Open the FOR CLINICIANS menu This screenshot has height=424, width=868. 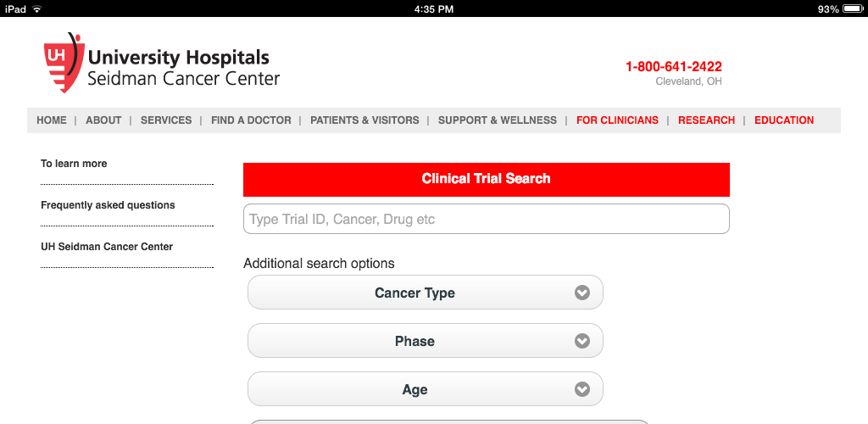click(617, 120)
